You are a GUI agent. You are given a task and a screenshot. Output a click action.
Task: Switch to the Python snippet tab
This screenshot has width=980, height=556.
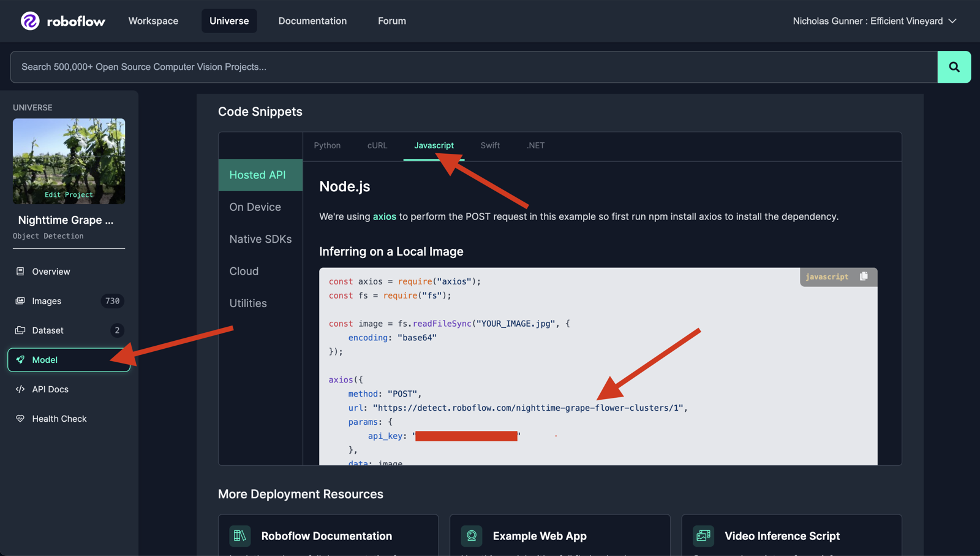[327, 145]
